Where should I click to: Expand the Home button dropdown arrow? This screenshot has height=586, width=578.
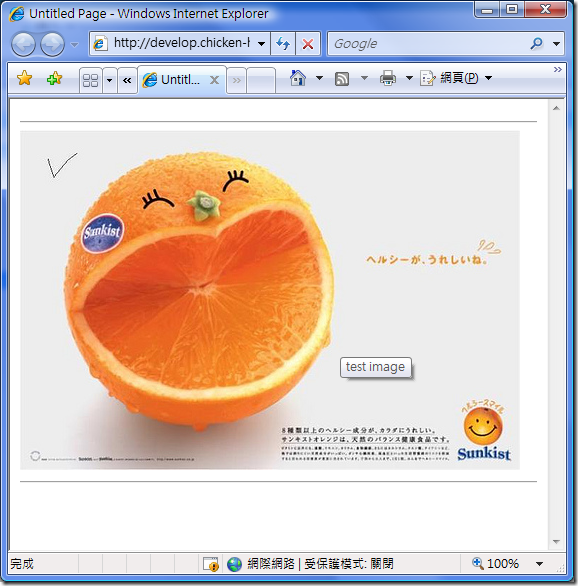click(319, 78)
